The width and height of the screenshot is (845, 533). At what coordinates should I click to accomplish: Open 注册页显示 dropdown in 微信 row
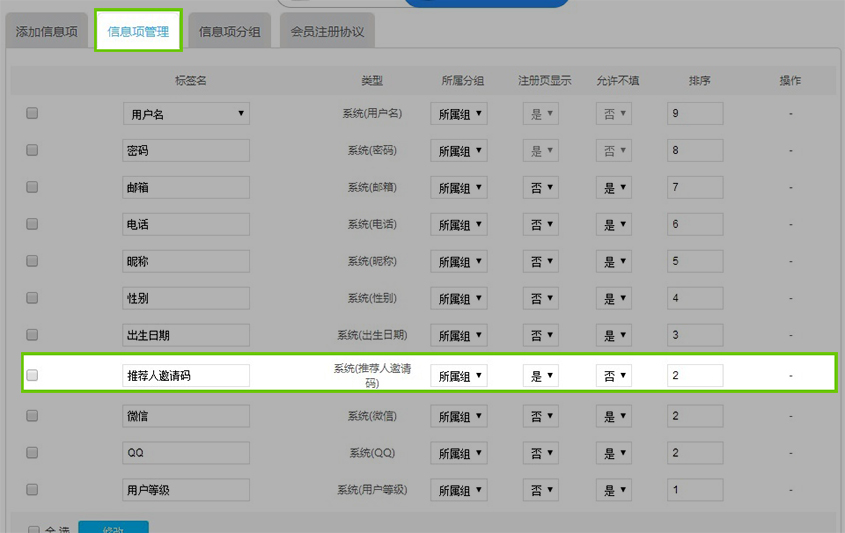pyautogui.click(x=541, y=416)
